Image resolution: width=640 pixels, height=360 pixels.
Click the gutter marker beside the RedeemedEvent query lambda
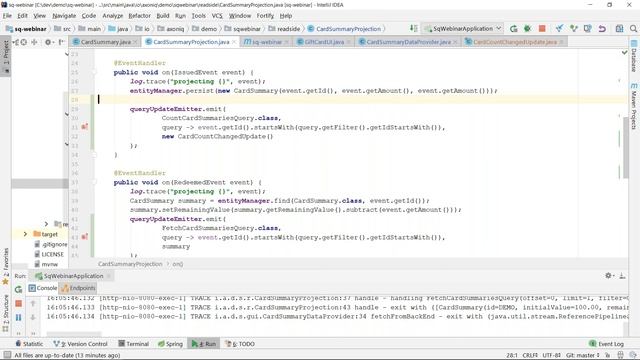click(84, 237)
